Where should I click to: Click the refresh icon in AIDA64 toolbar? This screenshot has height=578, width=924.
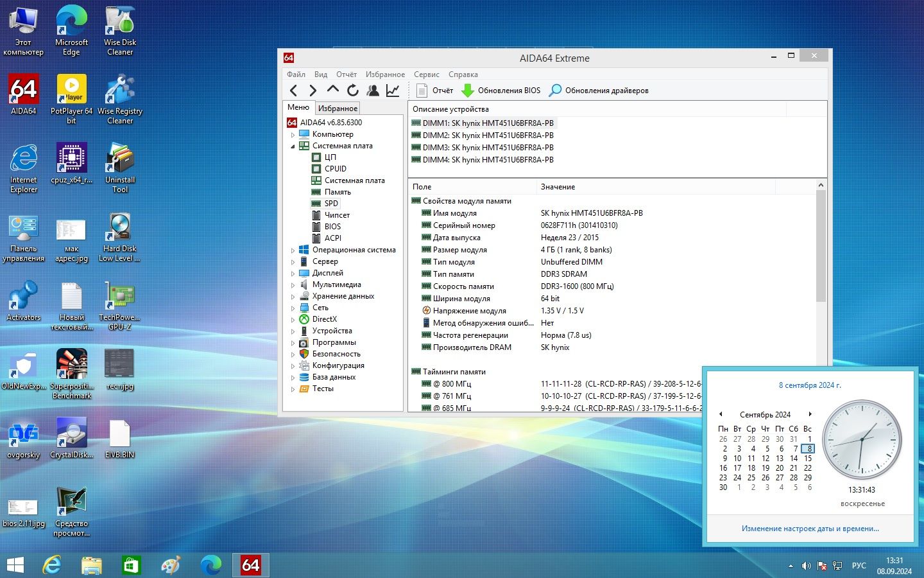pos(352,91)
